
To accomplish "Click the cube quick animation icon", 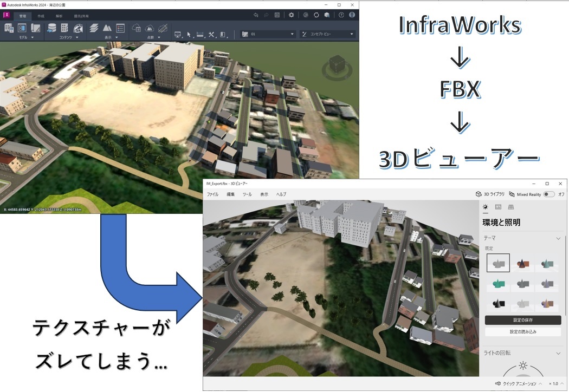I will pyautogui.click(x=498, y=384).
